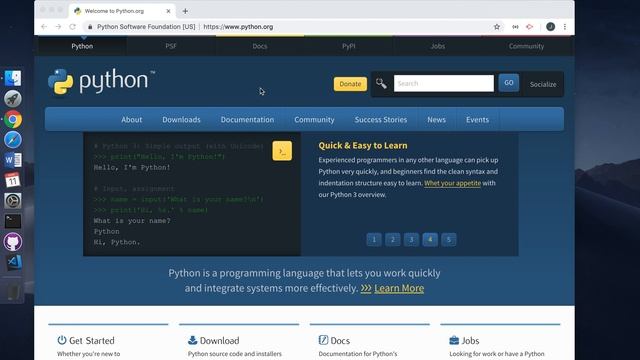
Task: Select the PyPI top-bar tab
Action: (x=349, y=46)
